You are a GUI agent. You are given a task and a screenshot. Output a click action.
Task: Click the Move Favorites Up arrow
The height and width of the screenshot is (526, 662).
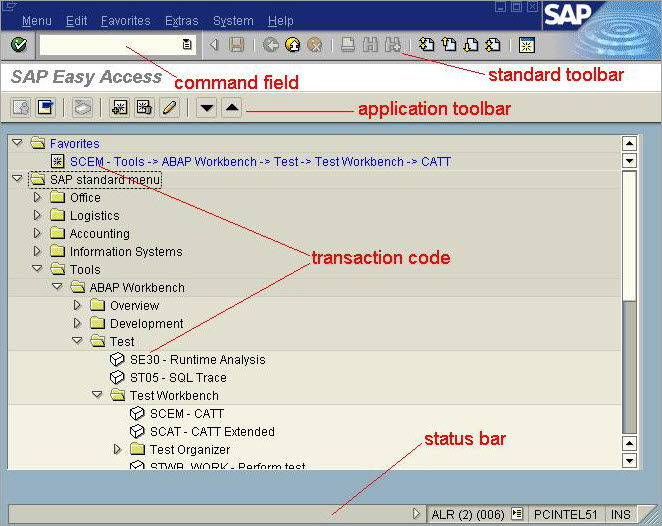(x=232, y=108)
